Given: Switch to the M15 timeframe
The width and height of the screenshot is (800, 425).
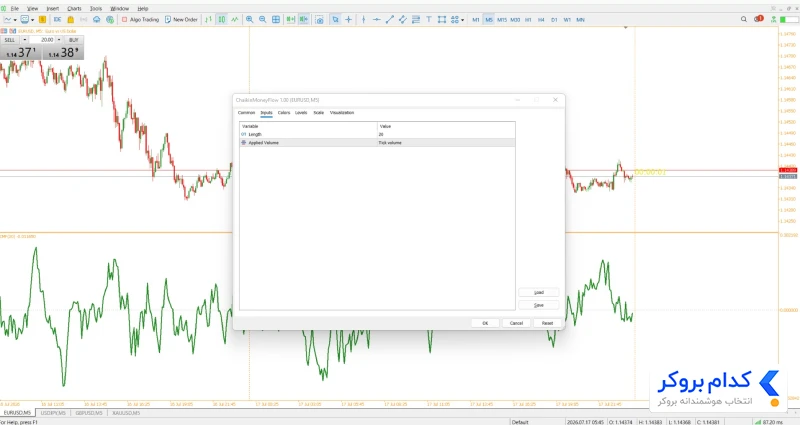Looking at the screenshot, I should [x=502, y=20].
